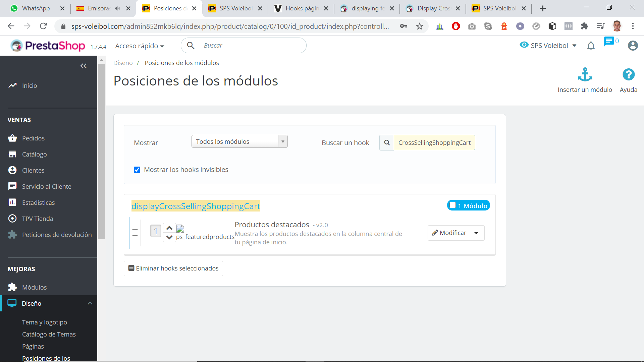Image resolution: width=644 pixels, height=362 pixels.
Task: Open Catálogo in the sidebar
Action: pyautogui.click(x=34, y=154)
